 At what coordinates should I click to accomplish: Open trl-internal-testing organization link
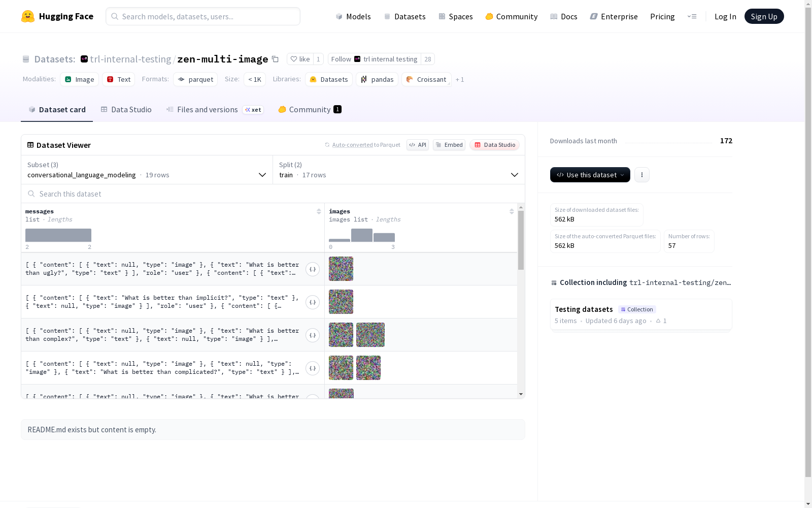tap(130, 59)
